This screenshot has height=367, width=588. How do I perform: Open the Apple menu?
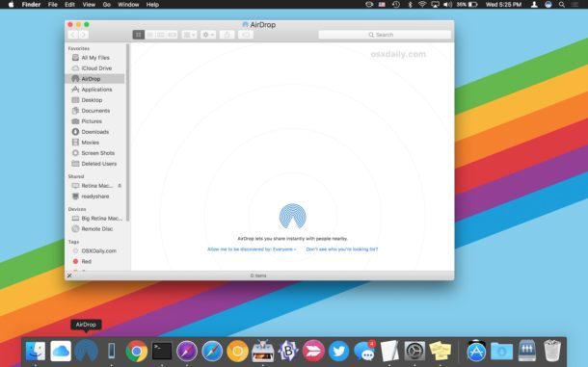click(11, 5)
